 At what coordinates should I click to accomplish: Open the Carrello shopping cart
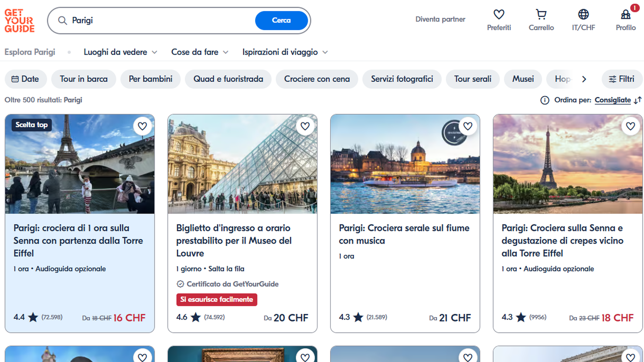tap(541, 15)
